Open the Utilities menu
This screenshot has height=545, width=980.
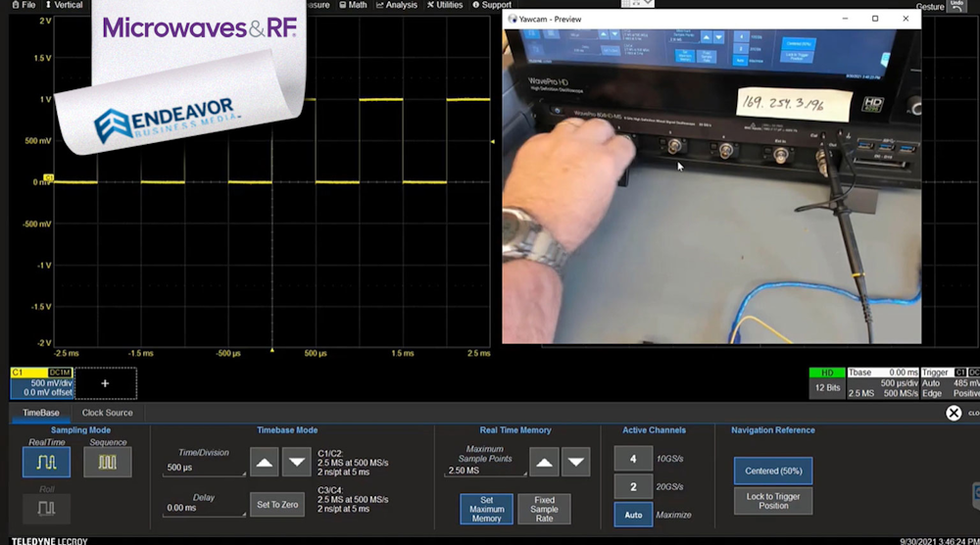tap(445, 5)
